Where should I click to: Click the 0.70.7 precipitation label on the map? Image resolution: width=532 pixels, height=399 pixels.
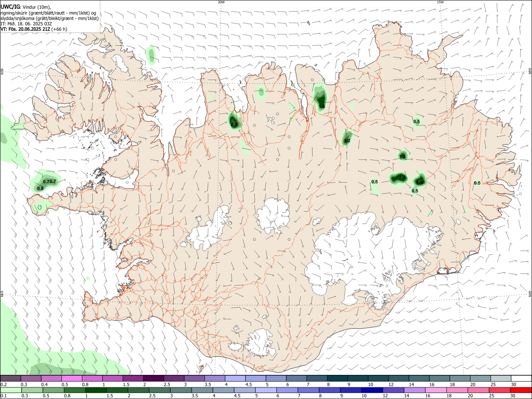click(x=49, y=182)
